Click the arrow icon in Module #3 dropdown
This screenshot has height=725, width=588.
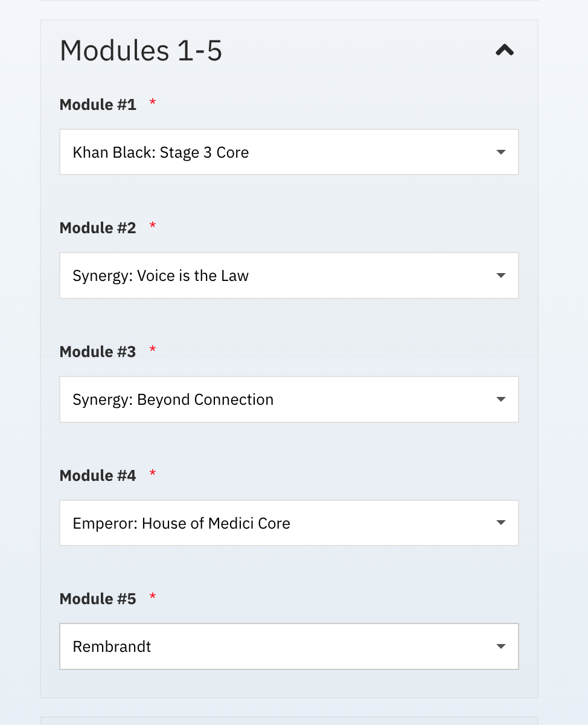(x=500, y=399)
